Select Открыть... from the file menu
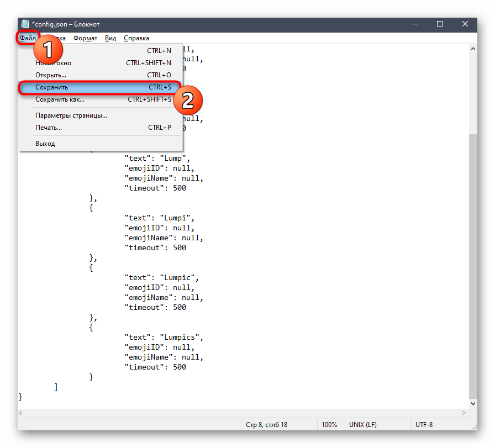The width and height of the screenshot is (495, 448). pyautogui.click(x=100, y=75)
